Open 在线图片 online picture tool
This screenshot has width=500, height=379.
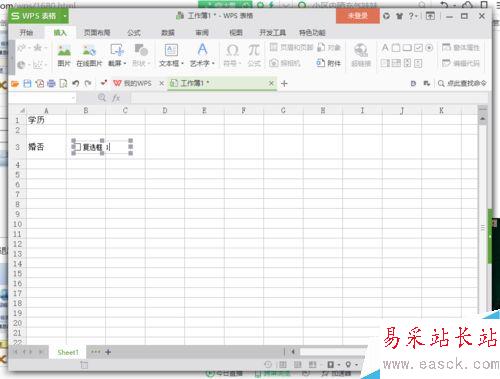(x=89, y=55)
